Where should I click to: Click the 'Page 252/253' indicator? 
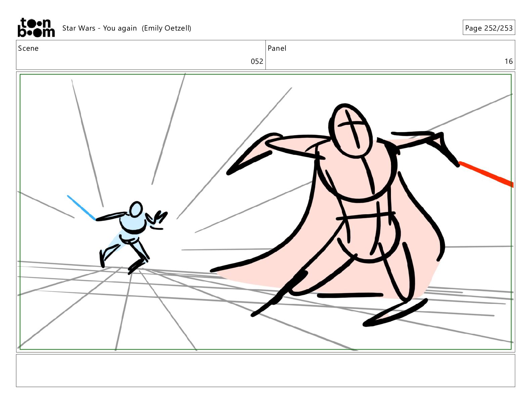(489, 28)
